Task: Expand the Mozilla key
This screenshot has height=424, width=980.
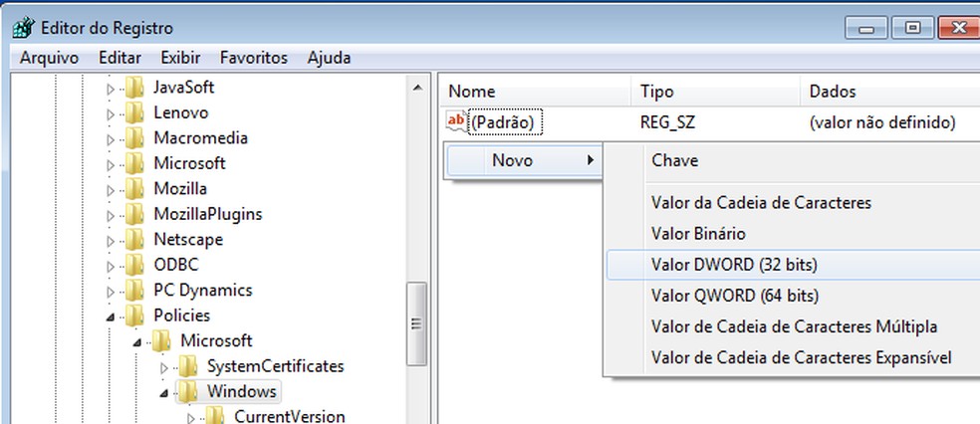Action: (x=111, y=190)
